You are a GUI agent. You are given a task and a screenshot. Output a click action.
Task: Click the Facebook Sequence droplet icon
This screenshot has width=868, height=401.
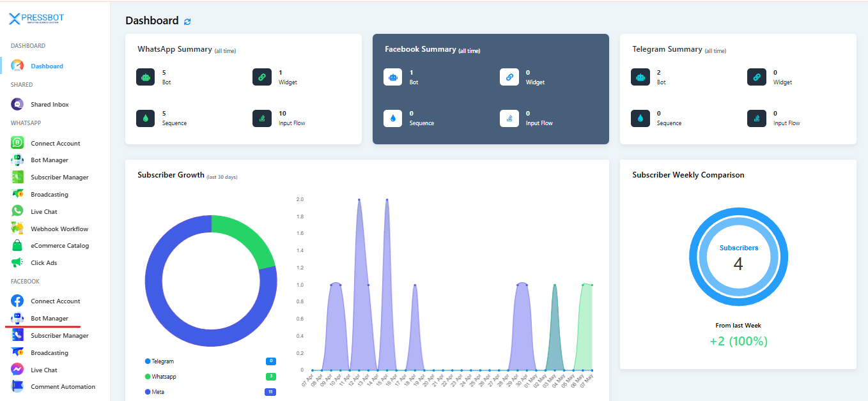click(x=393, y=118)
